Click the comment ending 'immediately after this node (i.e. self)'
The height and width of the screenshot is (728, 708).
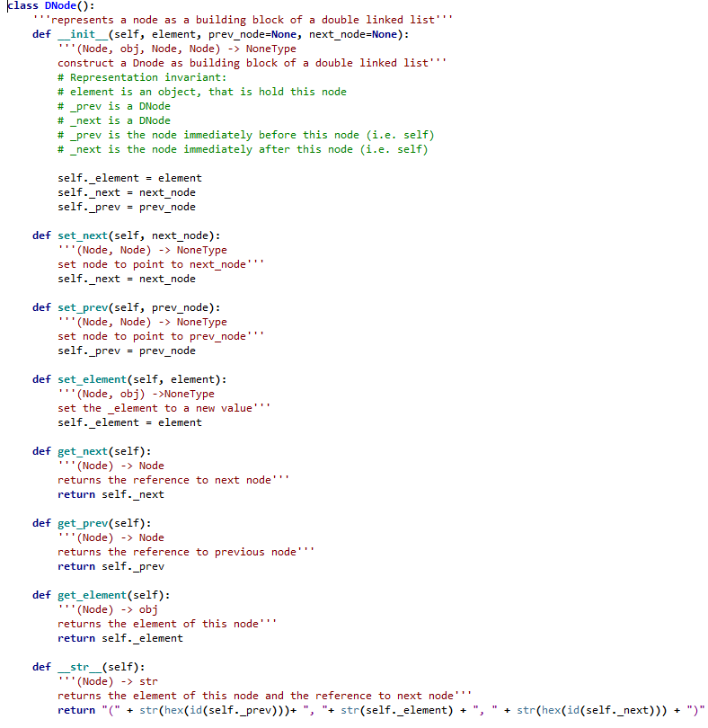(x=243, y=149)
